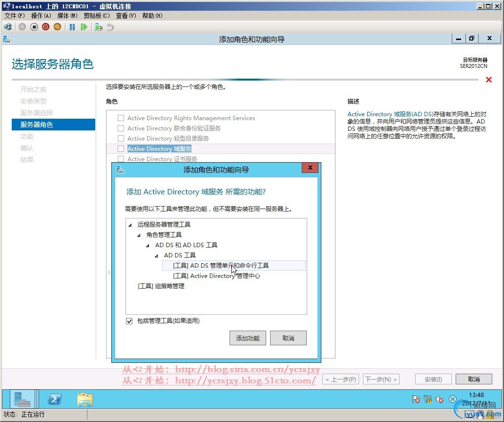Image resolution: width=504 pixels, height=422 pixels.
Task: Open Server Manager from the taskbar
Action: click(22, 399)
